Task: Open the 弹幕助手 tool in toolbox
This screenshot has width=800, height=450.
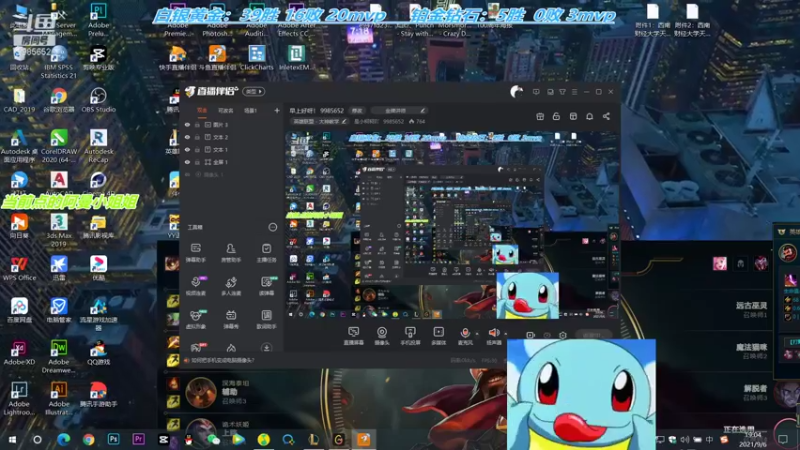Action: (195, 253)
